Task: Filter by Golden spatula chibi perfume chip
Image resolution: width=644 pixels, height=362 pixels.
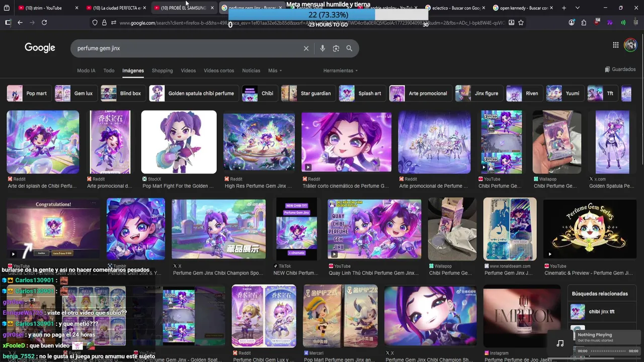Action: click(193, 94)
